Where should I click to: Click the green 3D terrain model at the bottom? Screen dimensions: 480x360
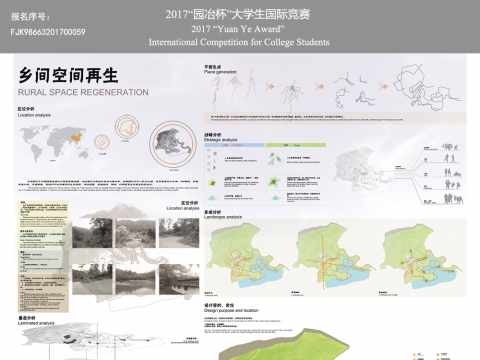(x=284, y=344)
